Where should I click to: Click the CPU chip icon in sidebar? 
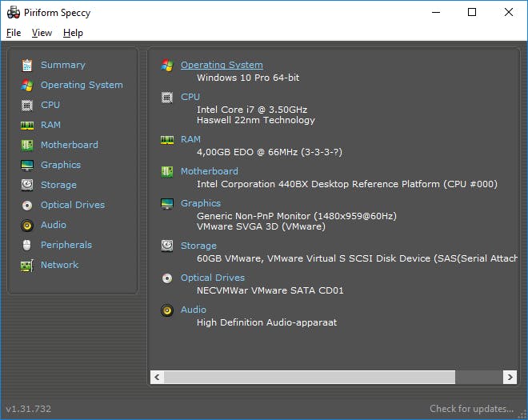pyautogui.click(x=27, y=105)
